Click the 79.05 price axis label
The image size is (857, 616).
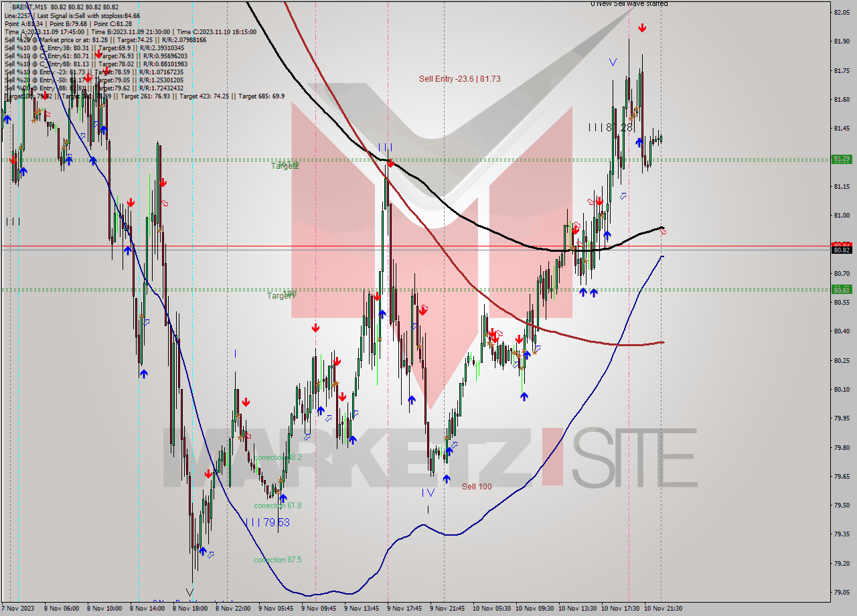point(842,592)
